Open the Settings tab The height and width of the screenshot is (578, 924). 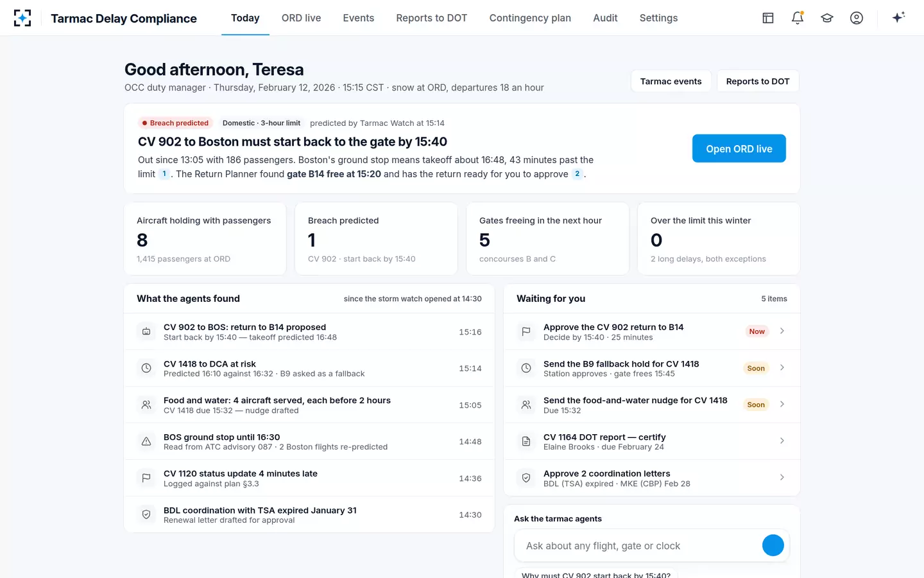(658, 18)
